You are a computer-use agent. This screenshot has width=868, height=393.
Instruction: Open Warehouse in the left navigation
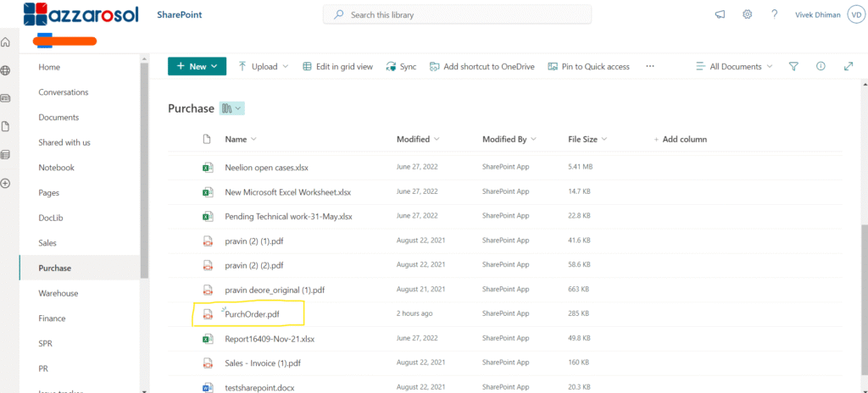tap(58, 293)
